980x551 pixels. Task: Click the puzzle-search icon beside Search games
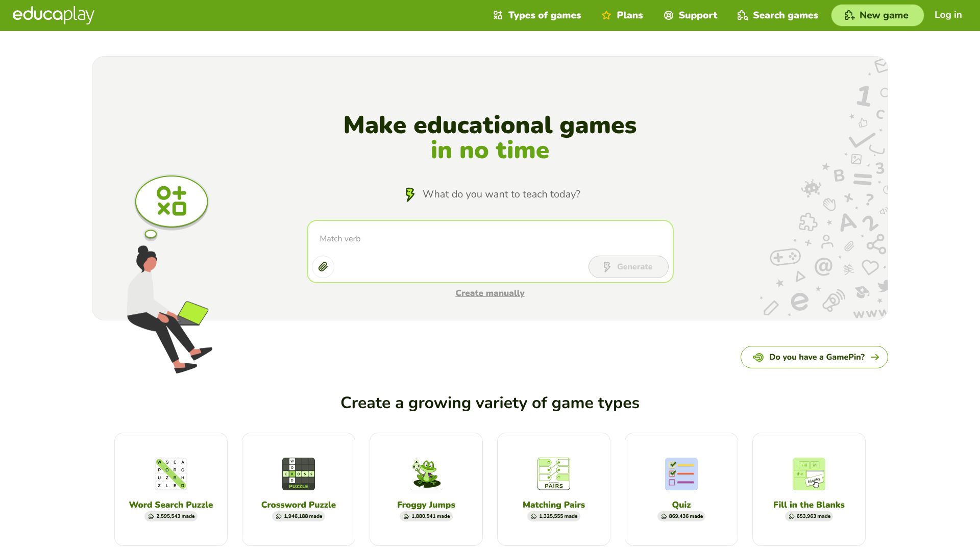click(743, 15)
